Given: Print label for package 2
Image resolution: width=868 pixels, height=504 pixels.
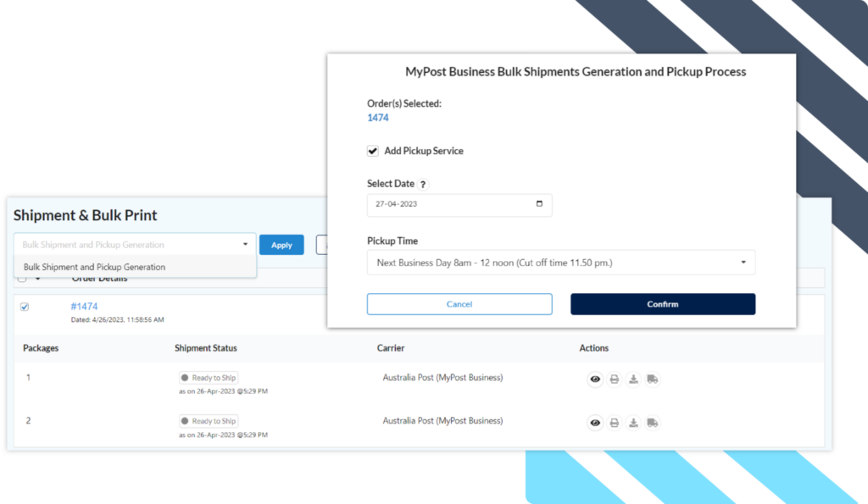Looking at the screenshot, I should (614, 423).
